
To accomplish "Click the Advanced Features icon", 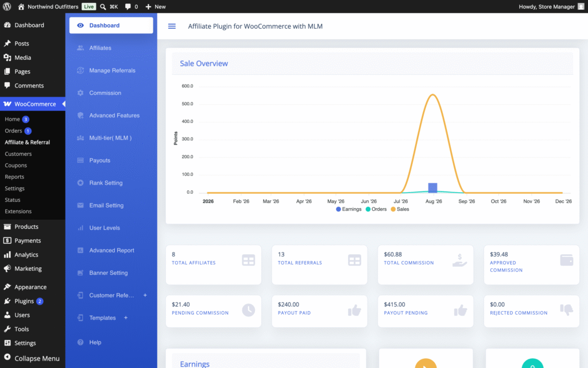I will click(80, 115).
